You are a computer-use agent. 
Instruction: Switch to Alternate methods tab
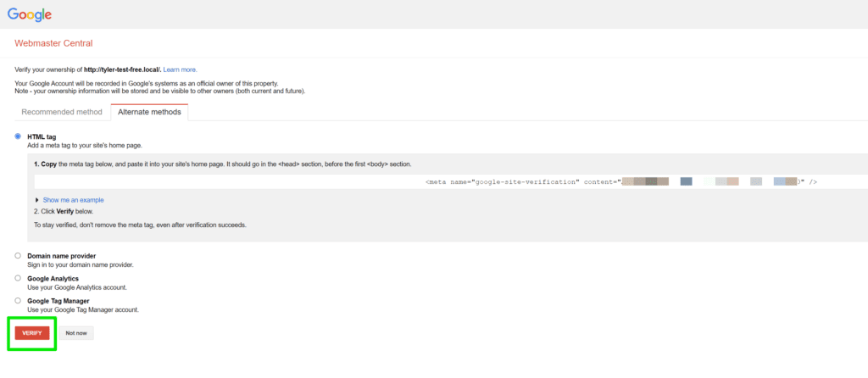click(x=149, y=112)
